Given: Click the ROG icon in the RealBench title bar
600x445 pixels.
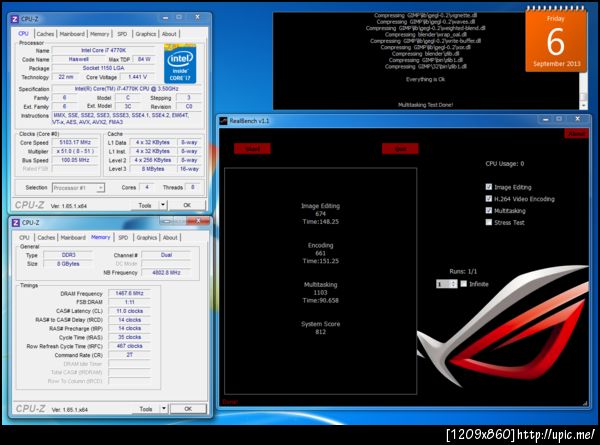Looking at the screenshot, I should [x=223, y=121].
